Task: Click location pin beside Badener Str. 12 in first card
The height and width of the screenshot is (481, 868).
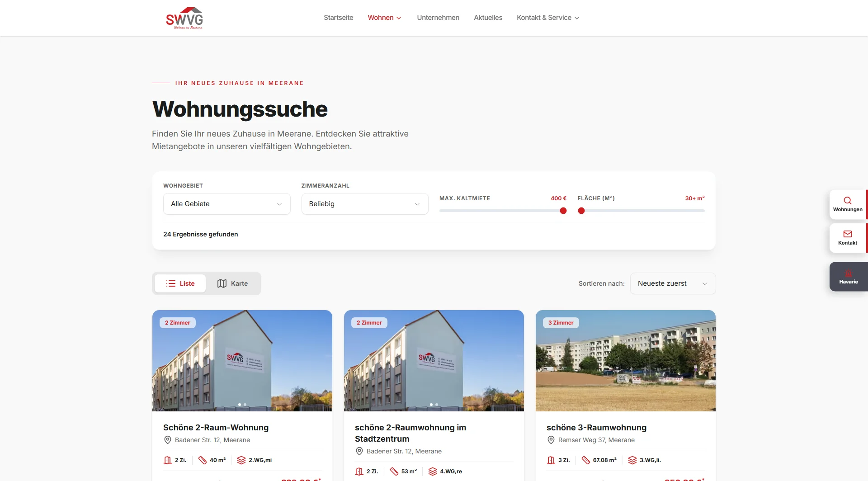Action: click(168, 440)
